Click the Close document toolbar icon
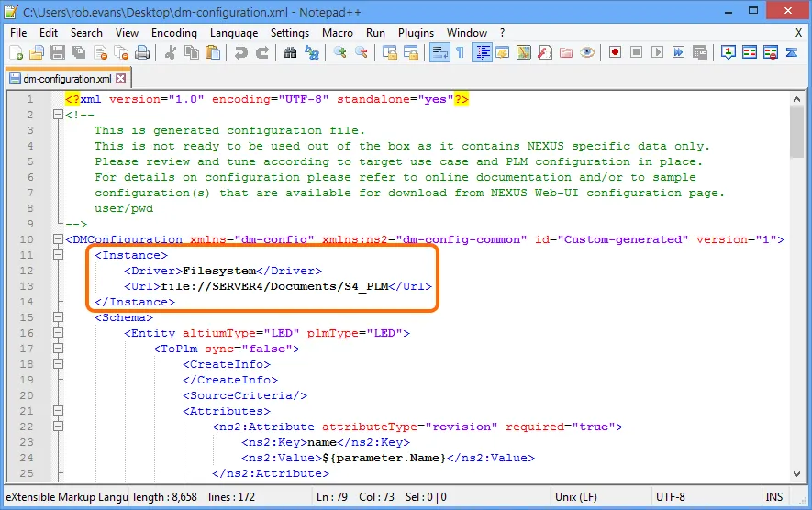 (x=100, y=52)
